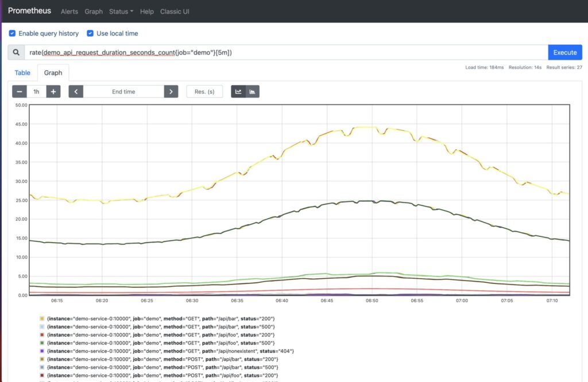The height and width of the screenshot is (382, 588).
Task: Click the Res. (s) resolution field
Action: pos(204,91)
